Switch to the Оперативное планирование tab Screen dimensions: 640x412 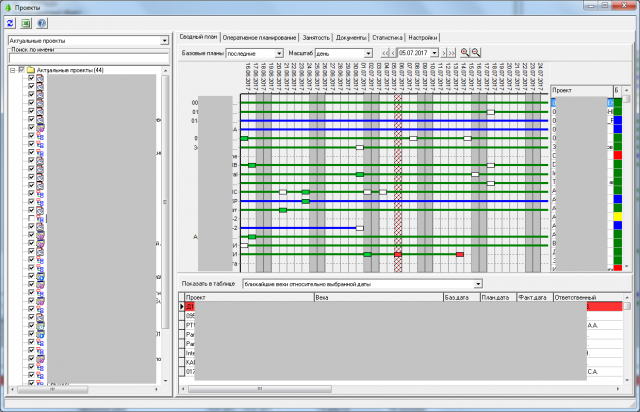tap(259, 38)
